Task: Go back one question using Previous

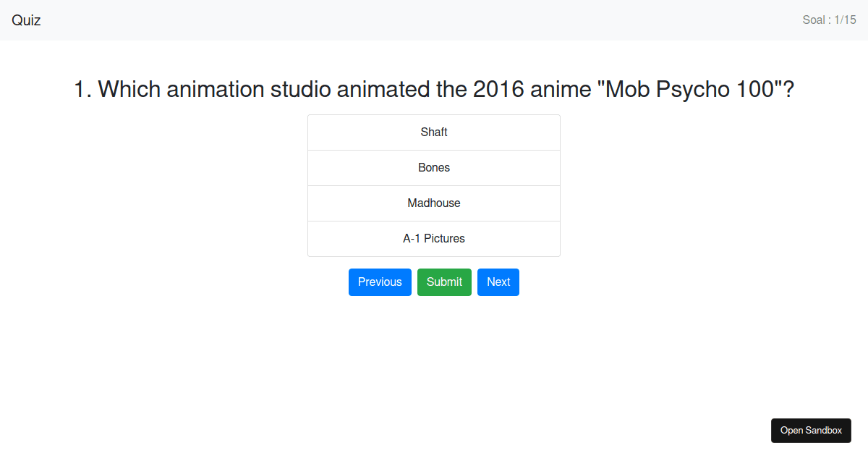Action: [380, 282]
